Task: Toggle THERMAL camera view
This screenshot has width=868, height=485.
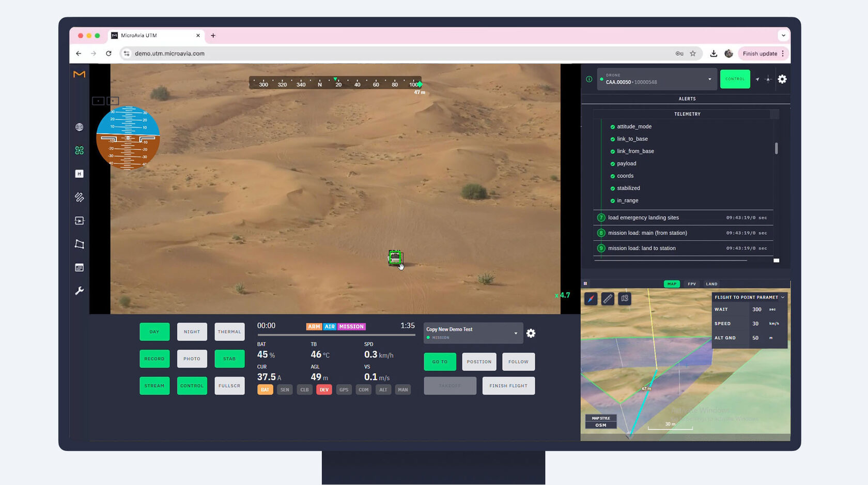Action: click(229, 331)
